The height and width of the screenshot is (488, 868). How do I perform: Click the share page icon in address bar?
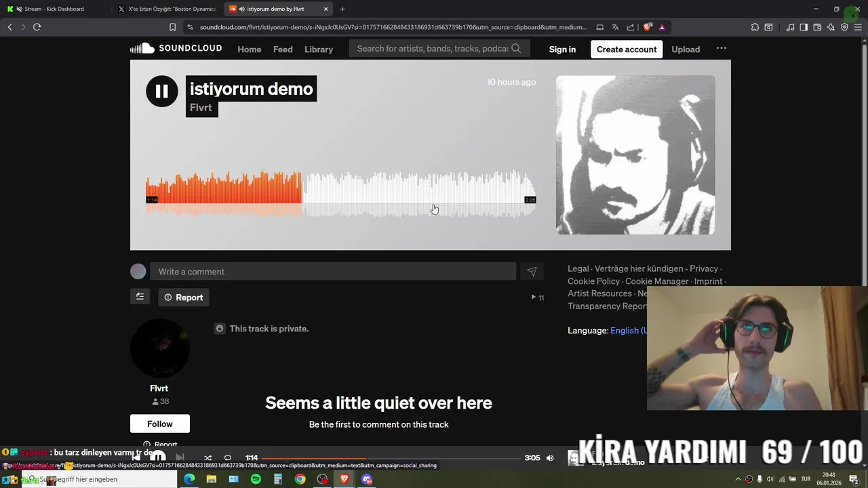coord(631,27)
